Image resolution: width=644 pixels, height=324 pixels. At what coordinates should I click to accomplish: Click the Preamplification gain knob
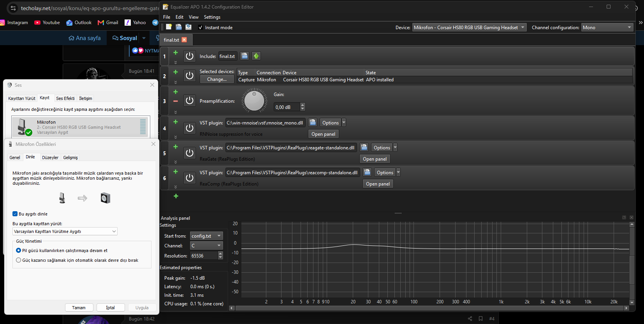(x=254, y=101)
